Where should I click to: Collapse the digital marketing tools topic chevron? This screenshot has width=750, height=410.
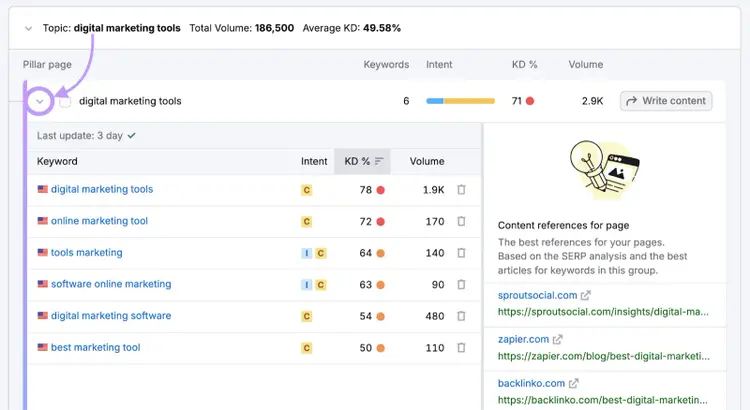point(28,28)
